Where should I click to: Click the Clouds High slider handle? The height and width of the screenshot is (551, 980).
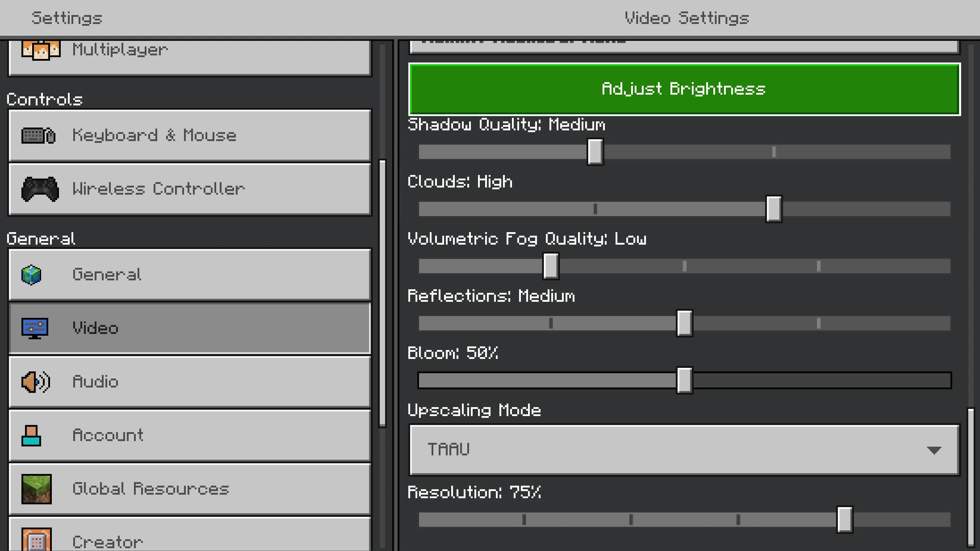click(x=774, y=209)
